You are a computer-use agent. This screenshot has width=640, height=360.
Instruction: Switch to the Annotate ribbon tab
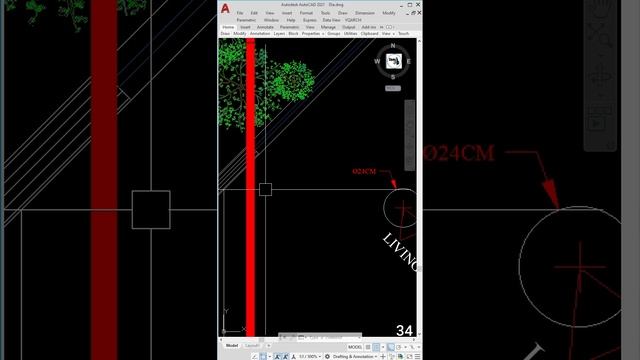(x=265, y=27)
